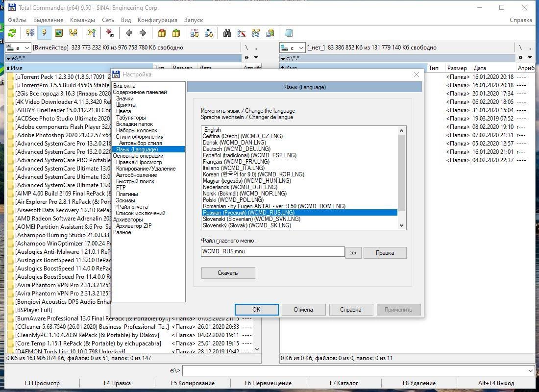539x392 pixels.
Task: Open the Конфигурация menu
Action: coord(157,20)
